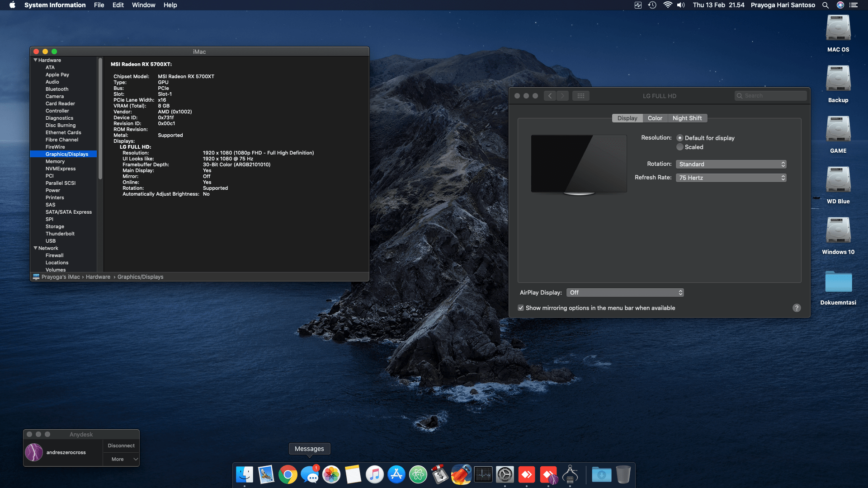Viewport: 868px width, 488px height.
Task: Uncheck Show mirroring options in the menu bar
Action: [x=521, y=308]
